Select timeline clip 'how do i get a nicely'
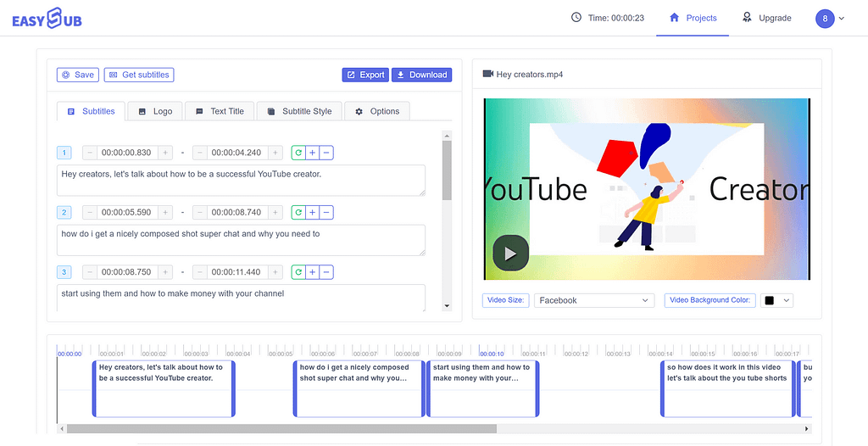Screen dimensions: 868x446 click(x=359, y=388)
